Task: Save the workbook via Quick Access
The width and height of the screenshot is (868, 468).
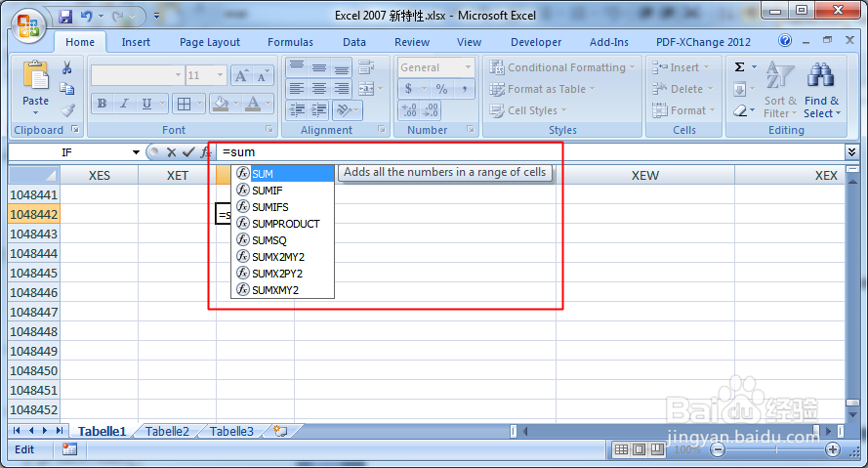Action: tap(65, 17)
